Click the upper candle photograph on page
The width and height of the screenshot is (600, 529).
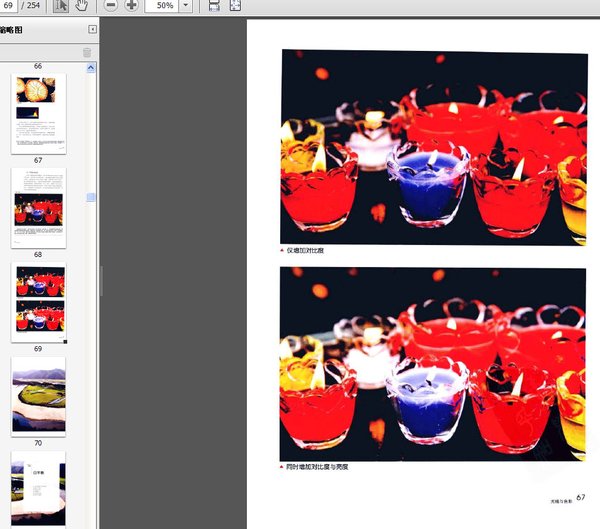point(434,147)
